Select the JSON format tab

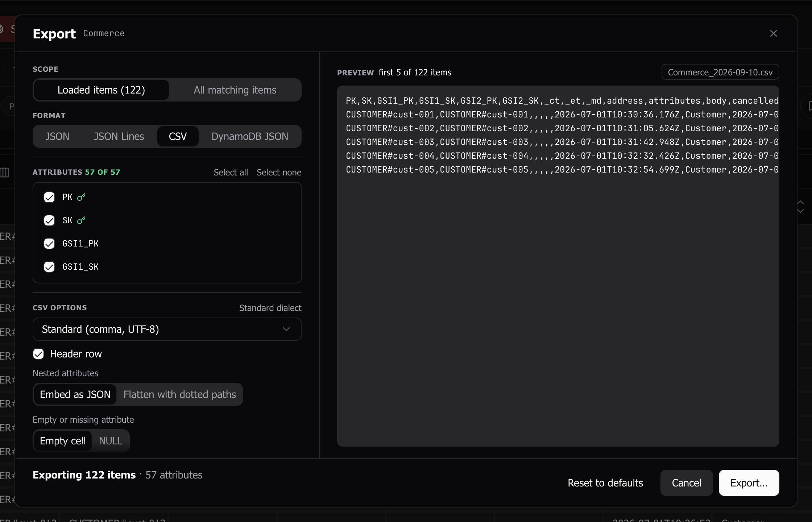(x=57, y=136)
